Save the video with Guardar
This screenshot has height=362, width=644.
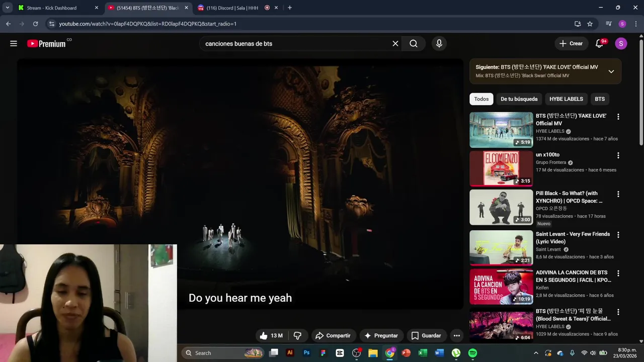click(426, 336)
